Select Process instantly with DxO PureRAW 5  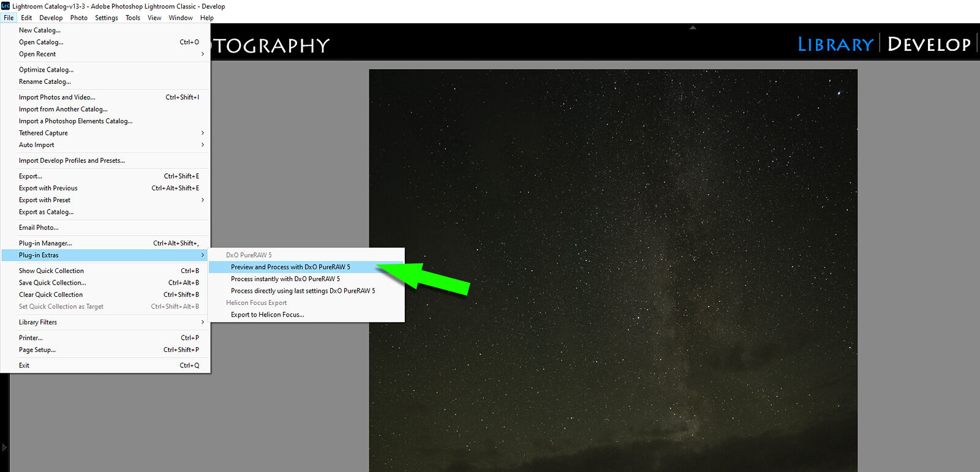point(306,279)
